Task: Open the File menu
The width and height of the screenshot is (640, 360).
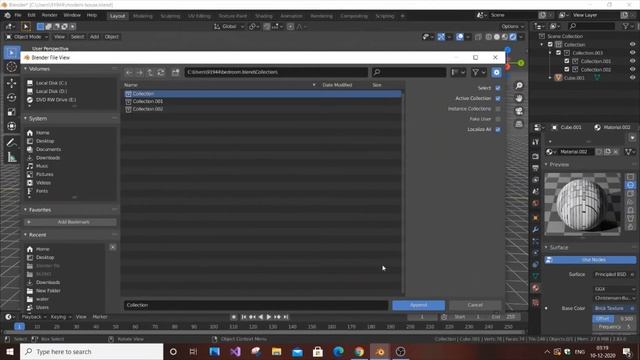Action: [18, 15]
